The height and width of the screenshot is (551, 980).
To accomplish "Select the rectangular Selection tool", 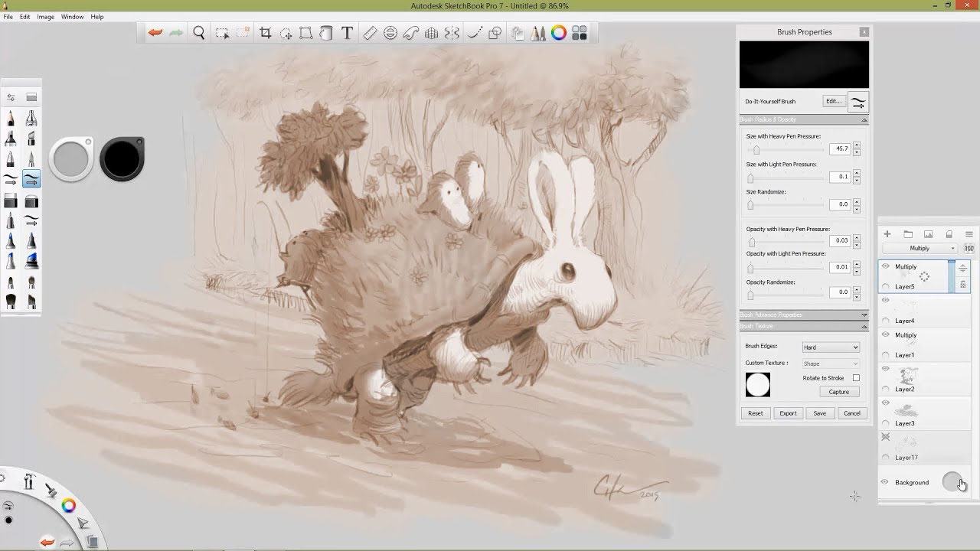I will coord(222,33).
